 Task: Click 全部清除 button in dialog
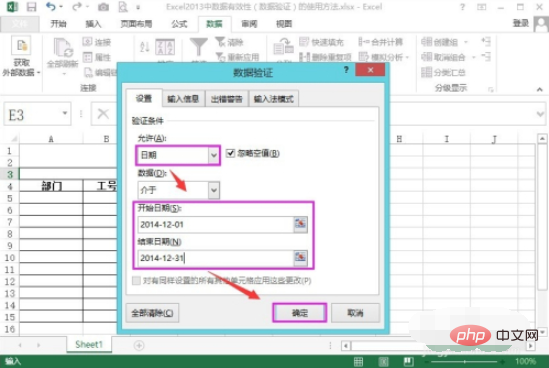pyautogui.click(x=152, y=313)
